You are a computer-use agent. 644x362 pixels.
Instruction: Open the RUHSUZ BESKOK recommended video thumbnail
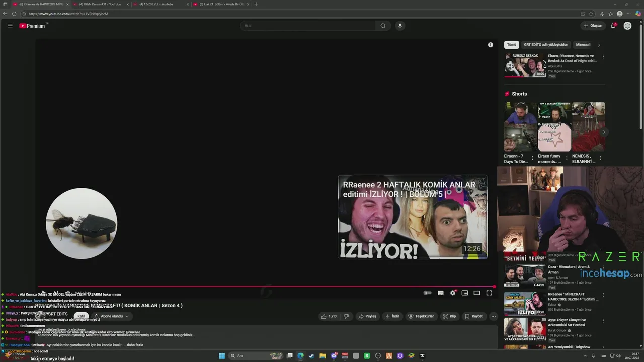coord(525,65)
